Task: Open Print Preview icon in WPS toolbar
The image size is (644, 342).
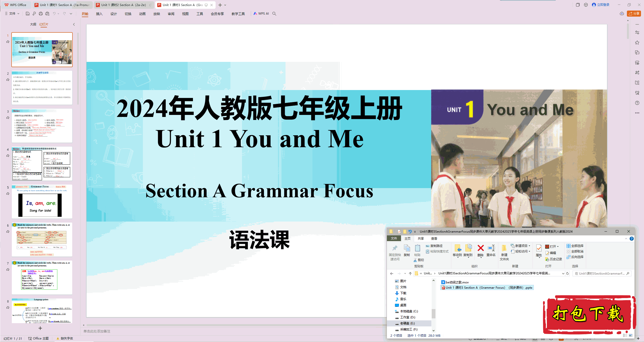Action: point(47,14)
